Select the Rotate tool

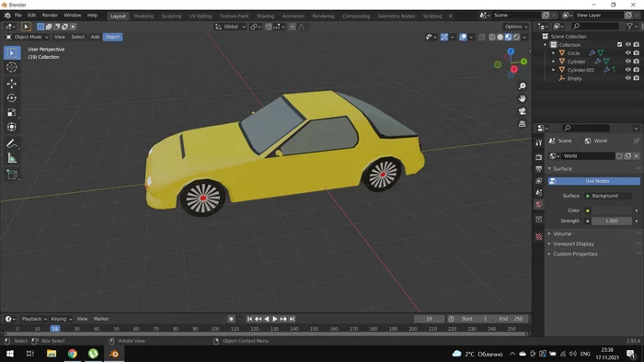coord(11,98)
